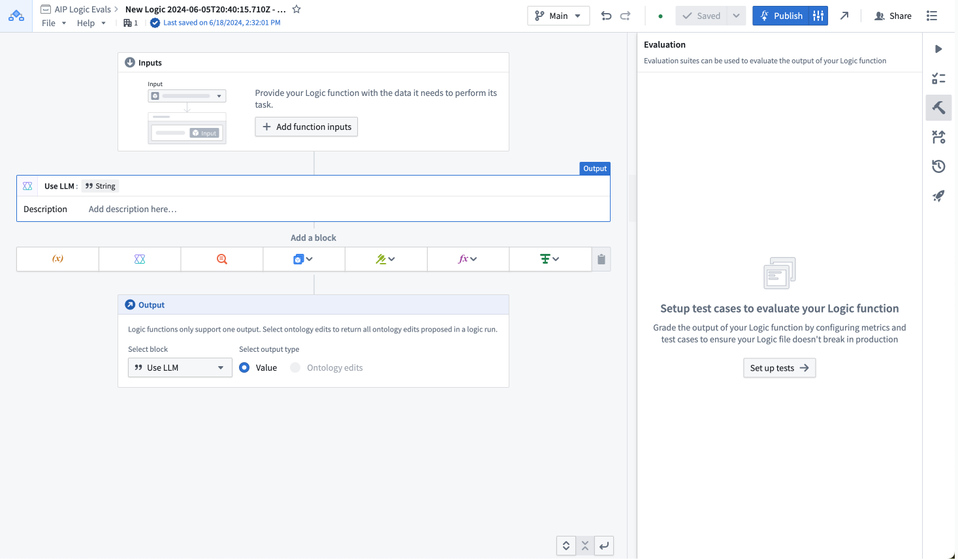Click Set up tests button

click(x=780, y=368)
